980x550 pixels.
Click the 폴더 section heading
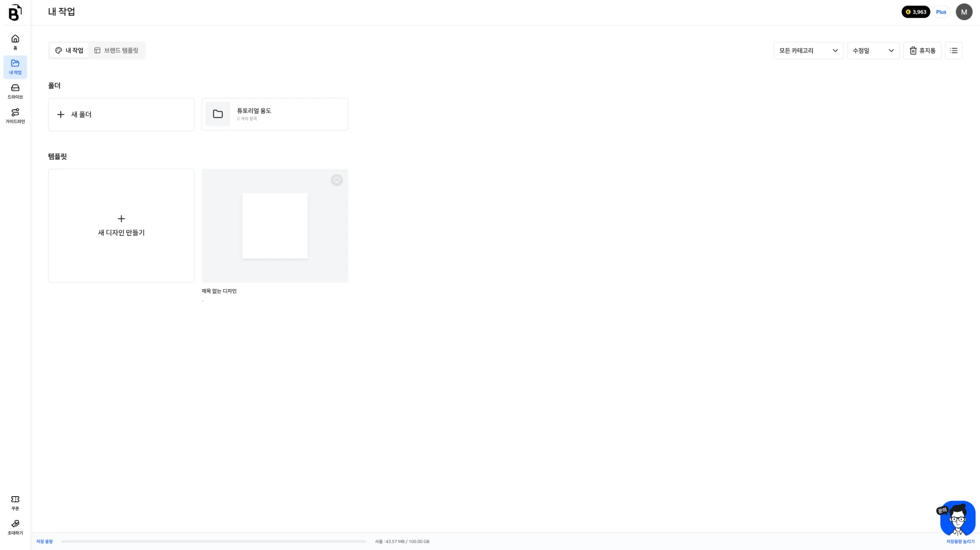point(54,86)
